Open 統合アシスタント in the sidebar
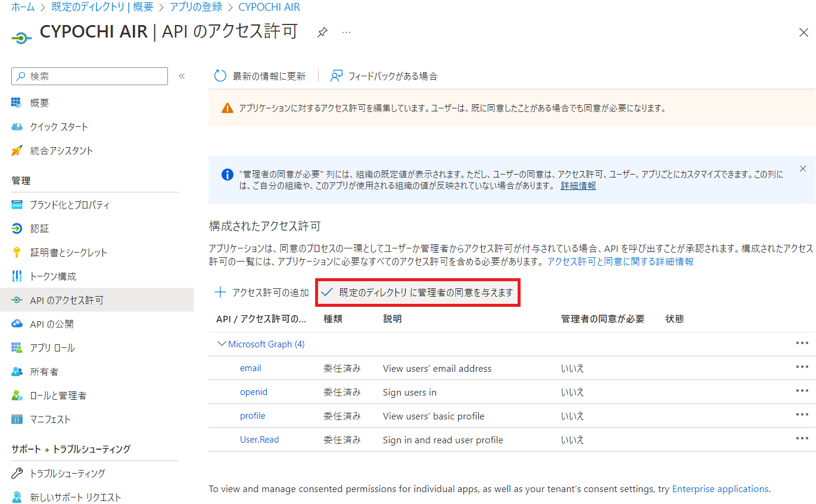 (61, 151)
